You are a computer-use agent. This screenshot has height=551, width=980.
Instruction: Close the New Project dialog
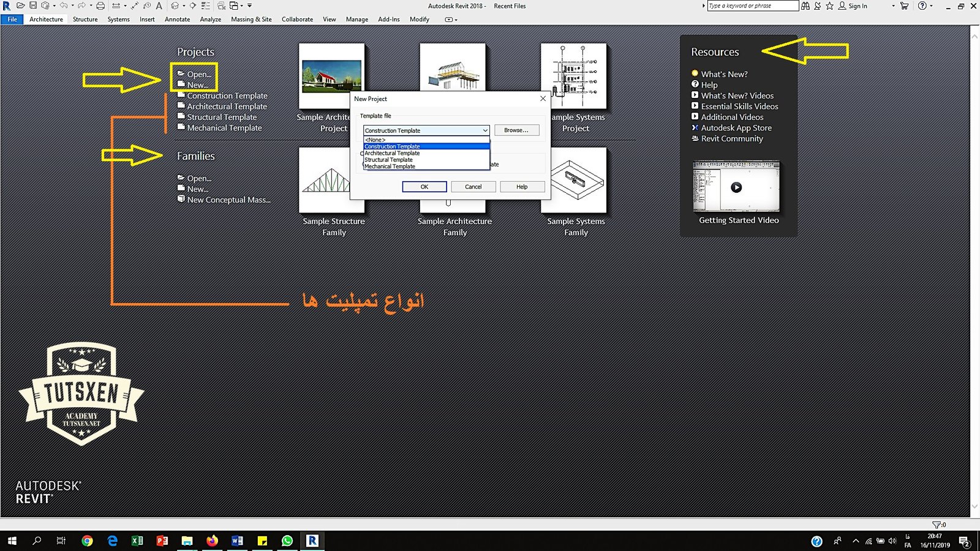click(543, 99)
